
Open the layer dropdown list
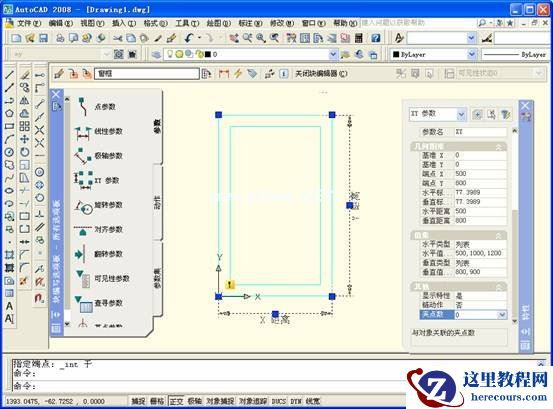(x=333, y=54)
